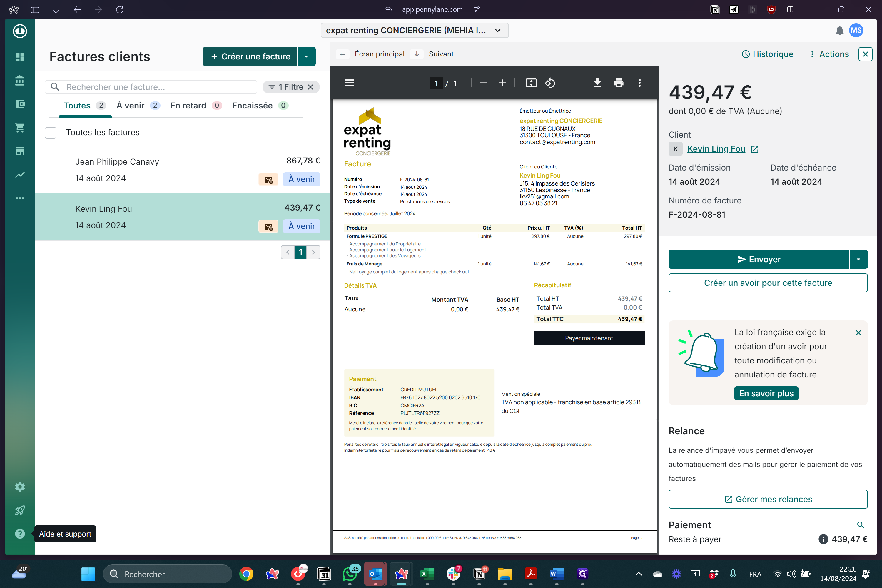Open Windows Start menu

pos(88,574)
